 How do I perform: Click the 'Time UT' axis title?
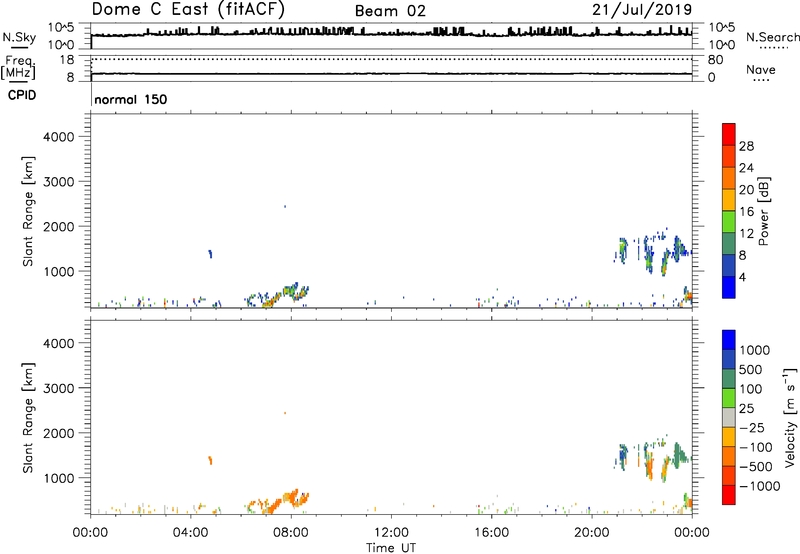(391, 548)
